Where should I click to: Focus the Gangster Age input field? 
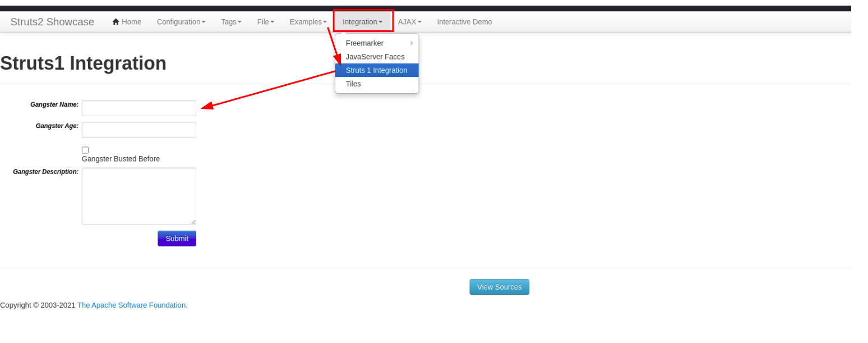(x=139, y=130)
